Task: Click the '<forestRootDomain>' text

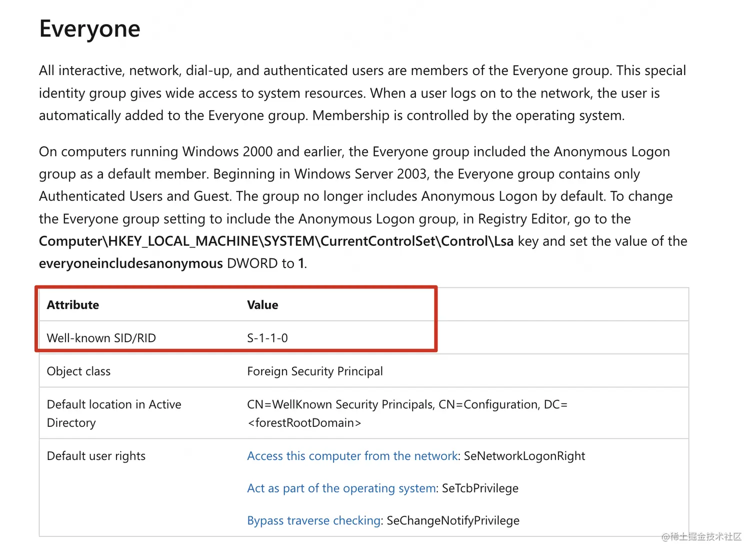Action: (304, 423)
